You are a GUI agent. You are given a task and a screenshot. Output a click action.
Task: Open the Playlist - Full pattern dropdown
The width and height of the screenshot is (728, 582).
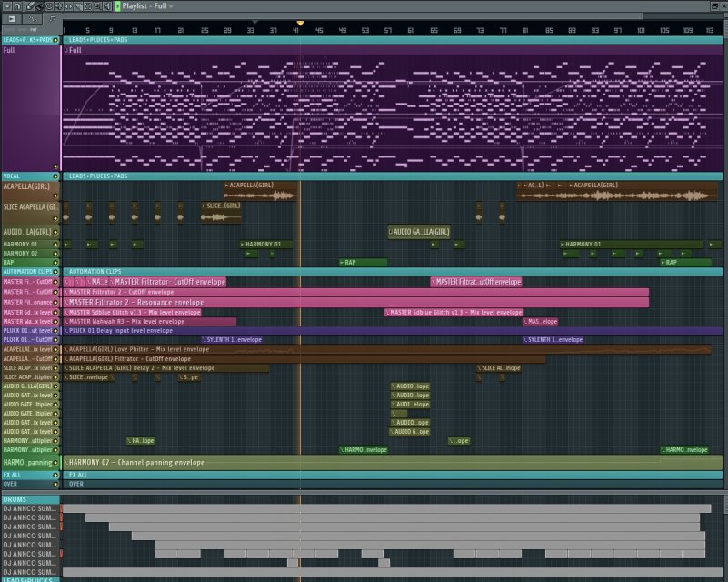(171, 6)
